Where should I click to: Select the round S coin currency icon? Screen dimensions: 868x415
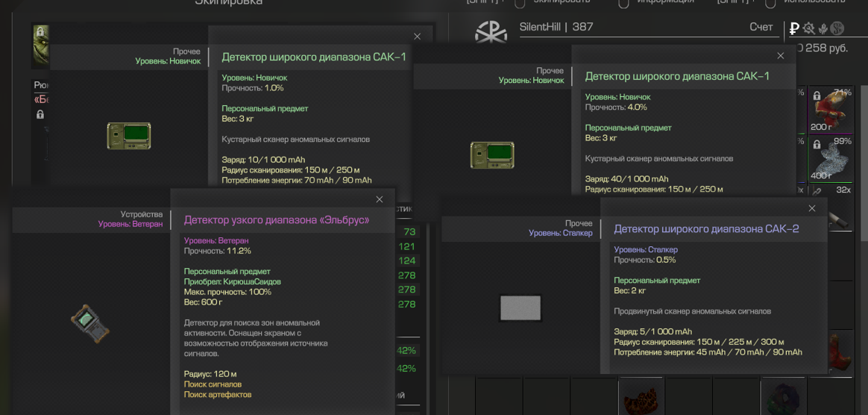click(x=837, y=28)
